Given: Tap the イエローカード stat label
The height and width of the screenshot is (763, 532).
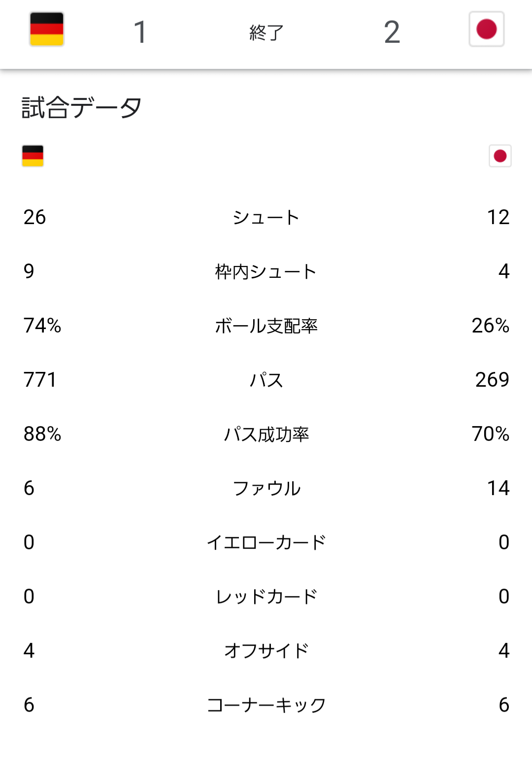Looking at the screenshot, I should click(266, 542).
